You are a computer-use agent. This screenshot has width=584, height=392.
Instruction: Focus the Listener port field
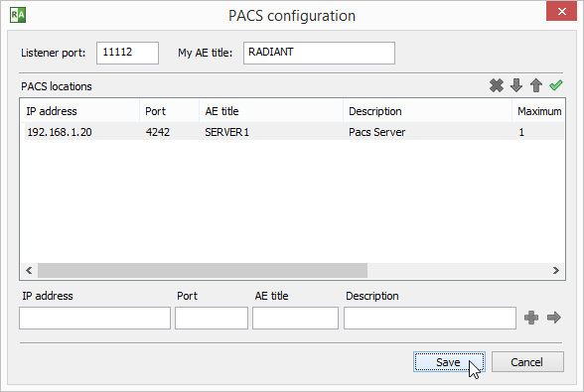(127, 53)
